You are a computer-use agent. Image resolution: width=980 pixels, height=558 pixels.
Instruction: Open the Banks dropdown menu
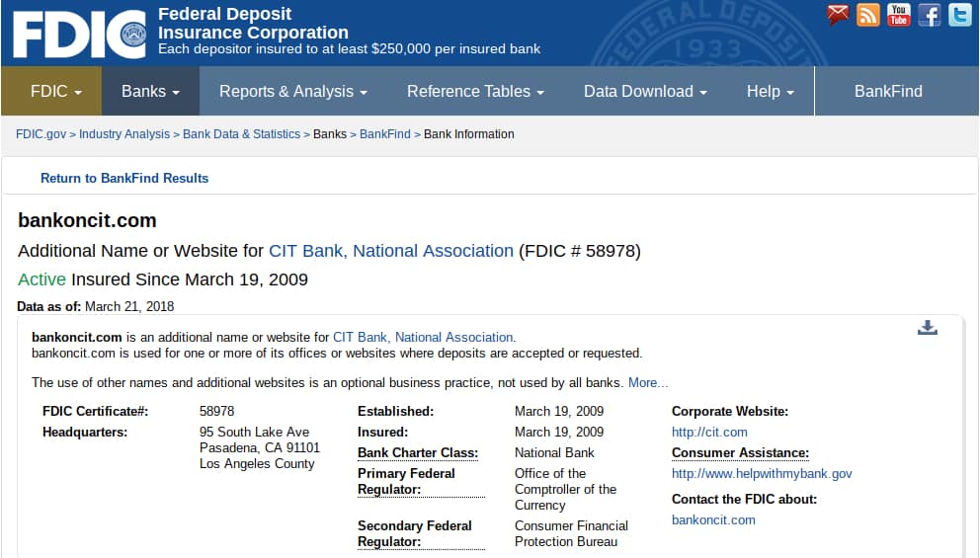(x=150, y=91)
